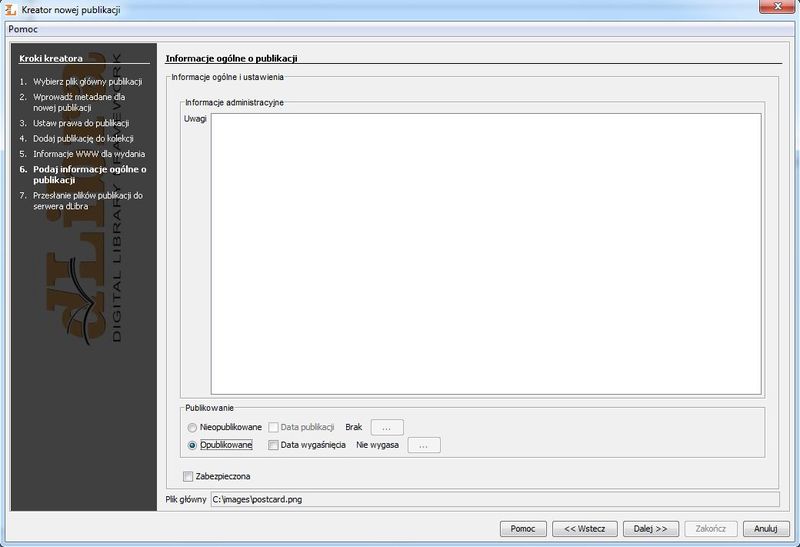Viewport: 800px width, 547px height.
Task: Select step 1 Wybierz plik główny publikacji
Action: 87,81
